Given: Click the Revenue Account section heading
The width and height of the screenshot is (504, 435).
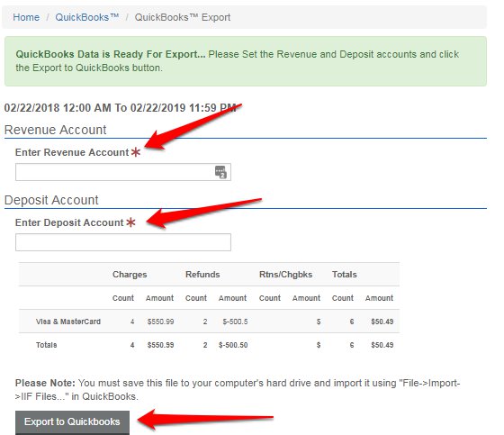Looking at the screenshot, I should click(x=55, y=130).
